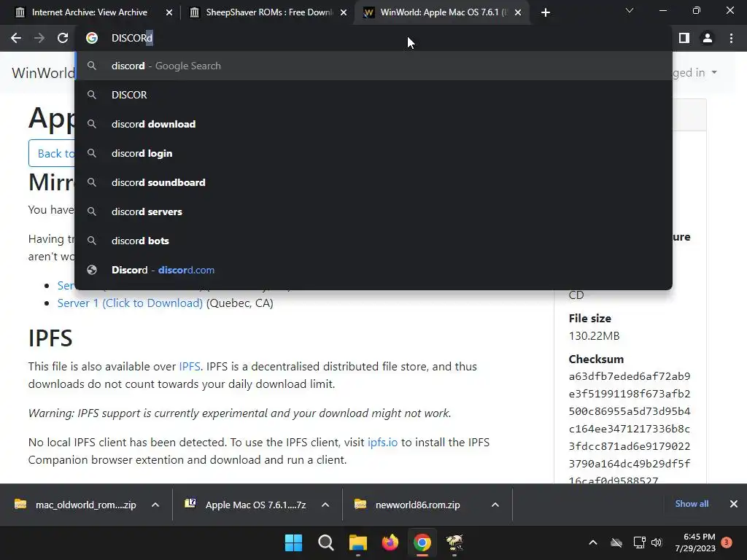Screen dimensions: 747x560
Task: Choose the 'DISCOR' suggestion
Action: click(373, 95)
